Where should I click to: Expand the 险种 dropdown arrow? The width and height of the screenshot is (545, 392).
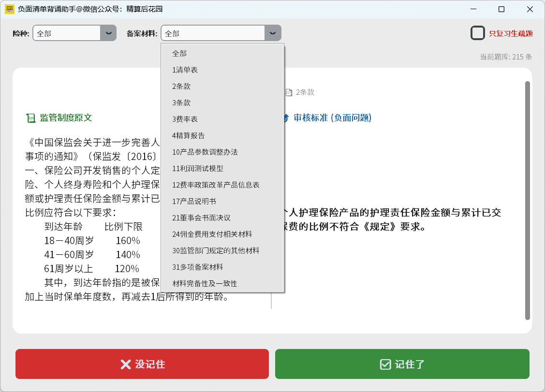108,33
